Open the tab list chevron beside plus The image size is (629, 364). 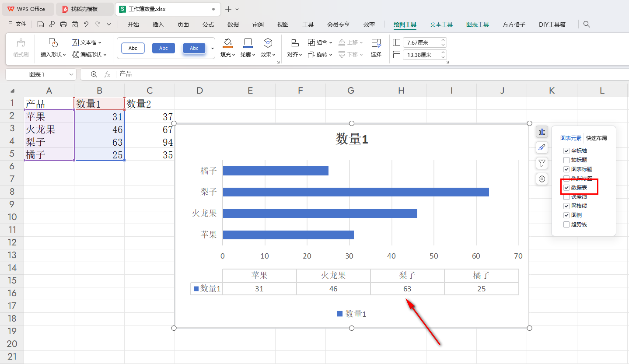pos(238,9)
